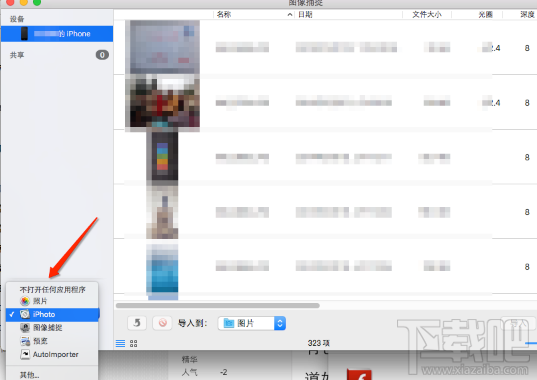Click the blue arrows on the 图片 popup
The image size is (537, 380).
[280, 323]
